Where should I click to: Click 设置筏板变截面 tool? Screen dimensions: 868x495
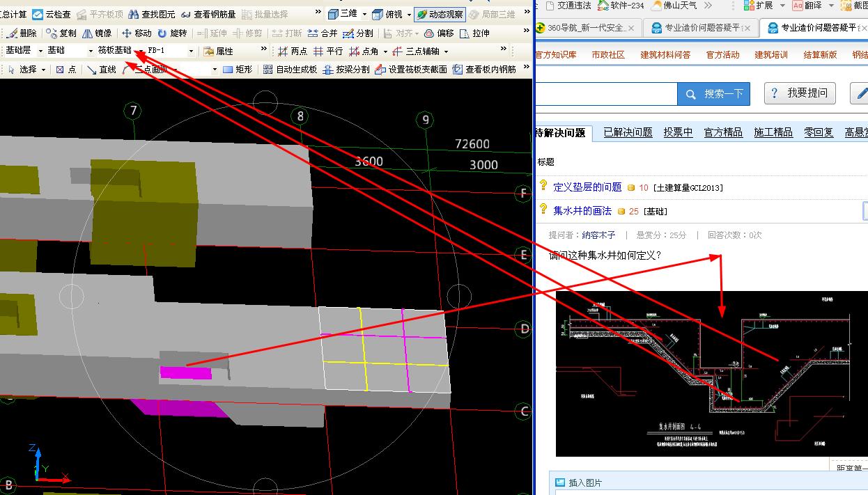pos(410,69)
